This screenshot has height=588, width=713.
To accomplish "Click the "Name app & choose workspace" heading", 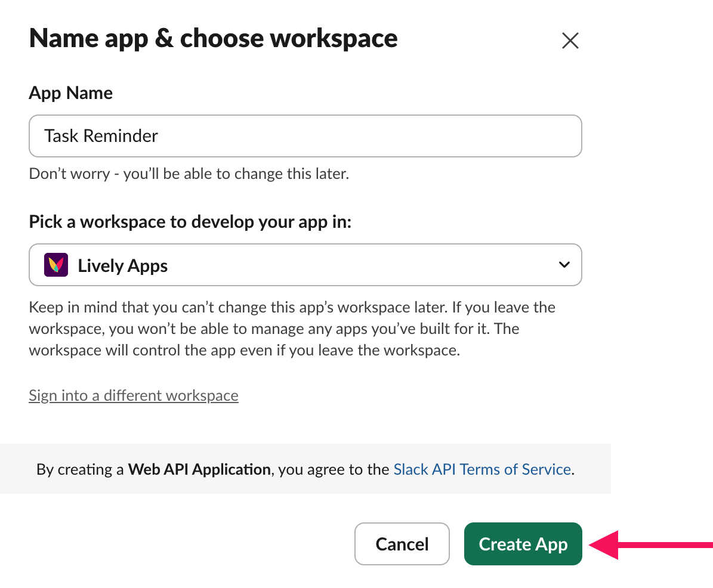I will click(x=213, y=39).
